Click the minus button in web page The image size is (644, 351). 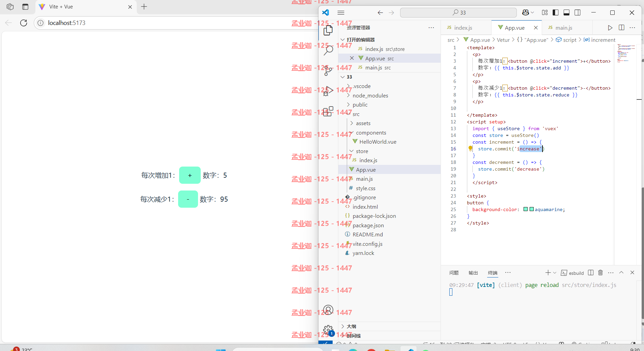[188, 199]
